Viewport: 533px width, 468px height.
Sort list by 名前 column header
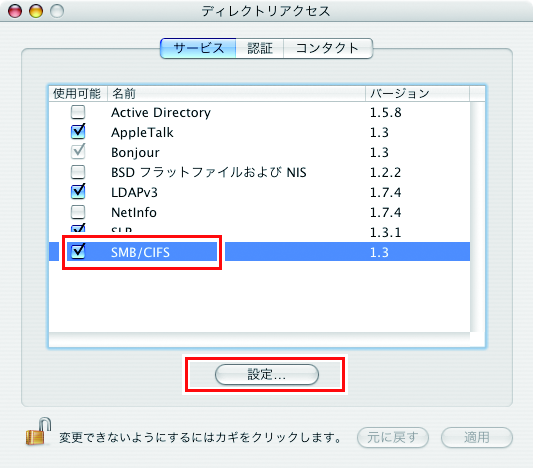[x=236, y=93]
